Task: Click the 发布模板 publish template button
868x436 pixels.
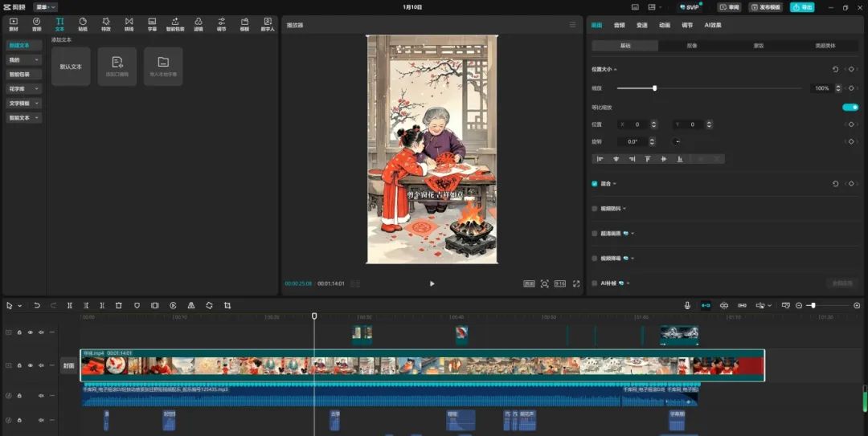Action: (x=766, y=7)
